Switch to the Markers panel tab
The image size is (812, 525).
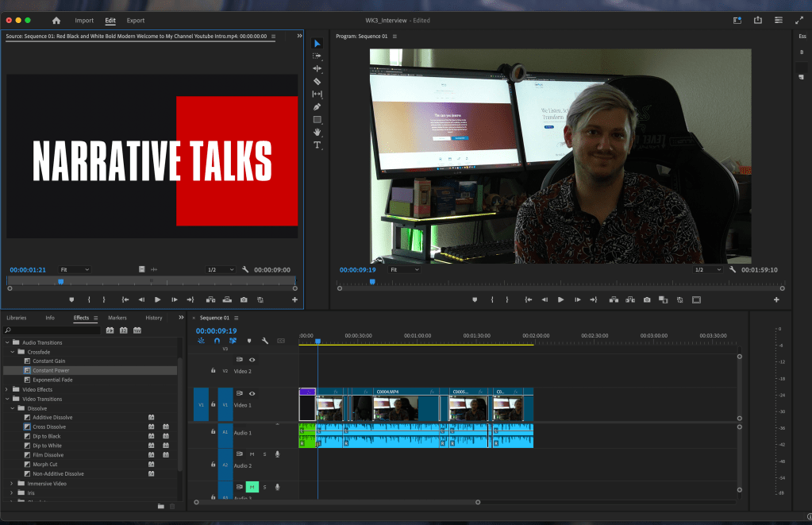117,318
